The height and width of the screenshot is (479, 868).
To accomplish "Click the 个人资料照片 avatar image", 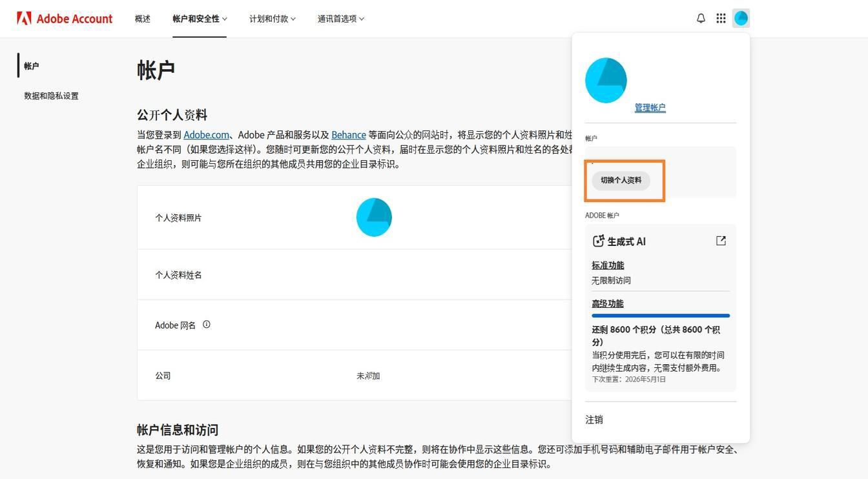I will click(374, 218).
